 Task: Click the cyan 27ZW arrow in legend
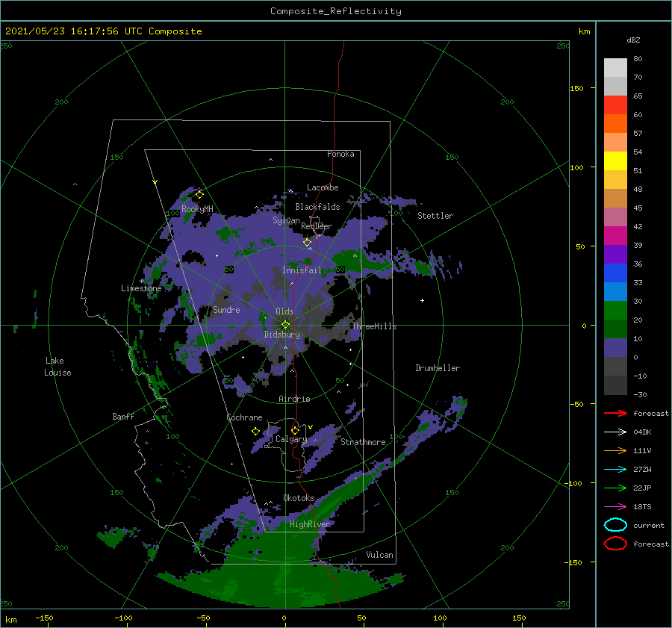coord(615,470)
